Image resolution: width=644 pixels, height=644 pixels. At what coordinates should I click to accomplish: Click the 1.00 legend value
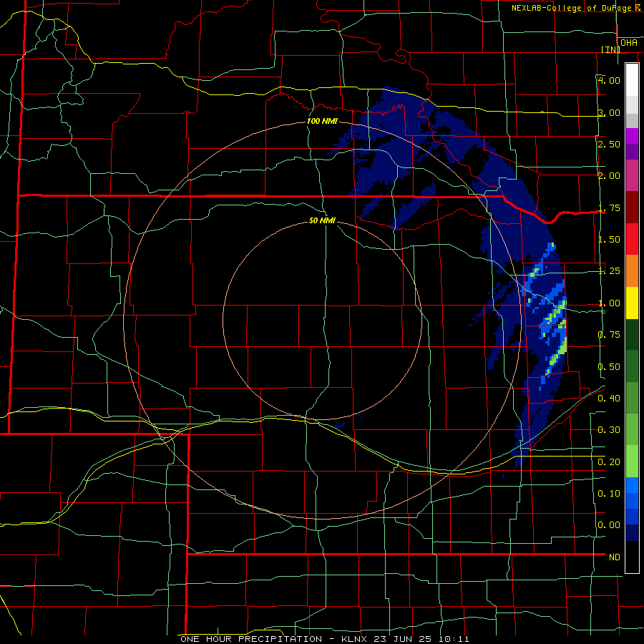(609, 303)
